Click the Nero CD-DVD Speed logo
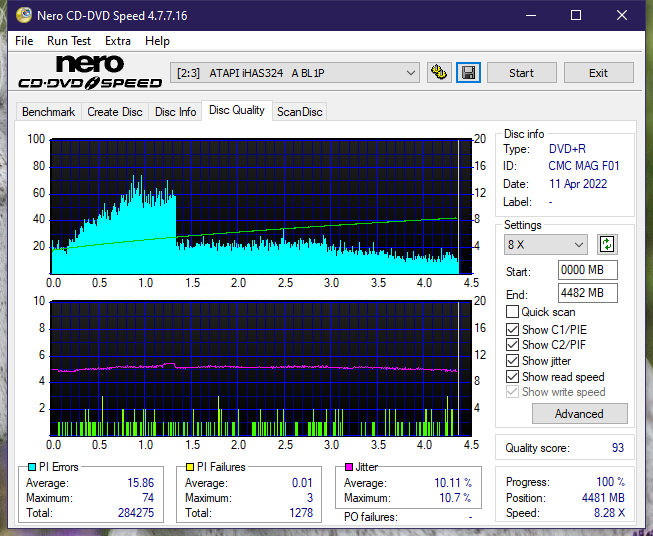Image resolution: width=653 pixels, height=536 pixels. coord(90,72)
